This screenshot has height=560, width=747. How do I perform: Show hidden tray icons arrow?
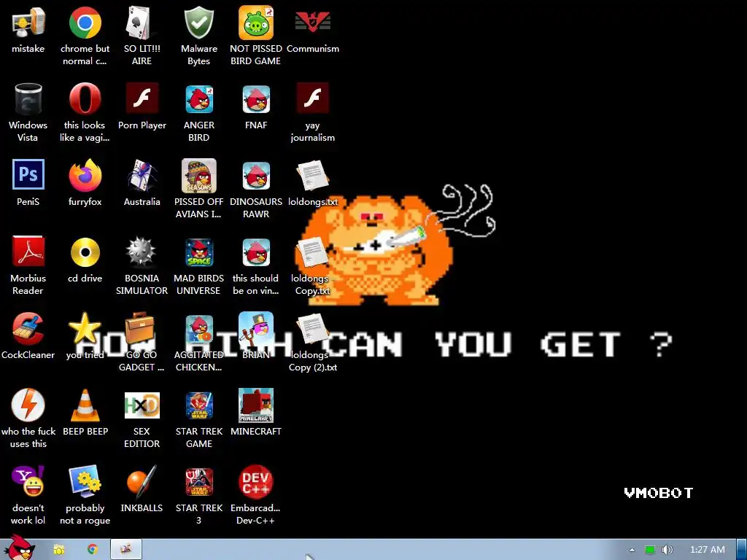coord(632,550)
